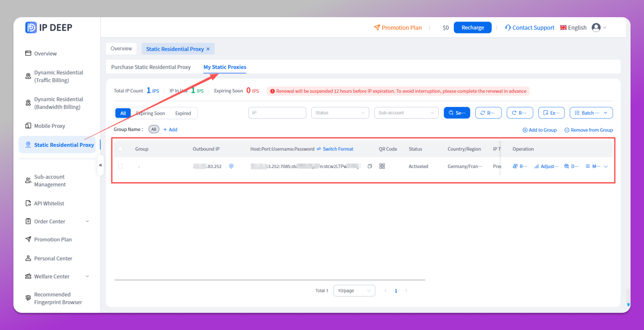Click the Switch Format link

[x=335, y=149]
